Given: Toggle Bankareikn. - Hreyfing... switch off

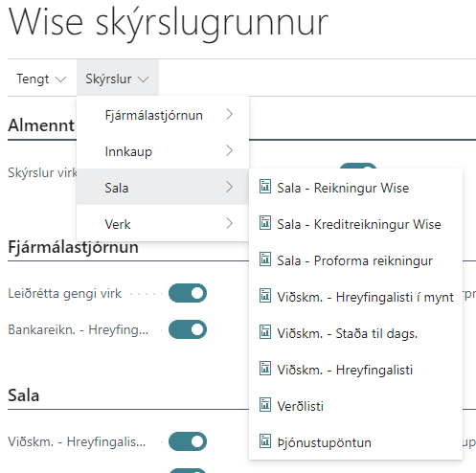Looking at the screenshot, I should (x=188, y=329).
